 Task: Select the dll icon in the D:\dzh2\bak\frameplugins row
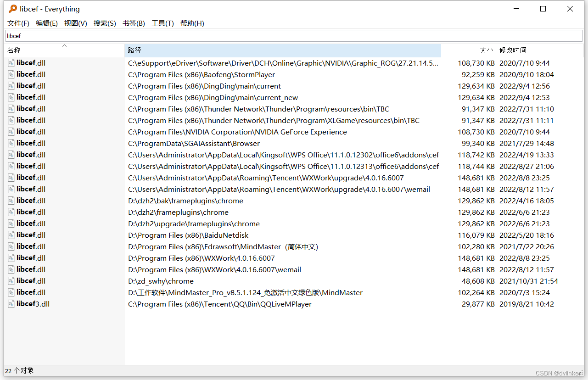coord(11,201)
